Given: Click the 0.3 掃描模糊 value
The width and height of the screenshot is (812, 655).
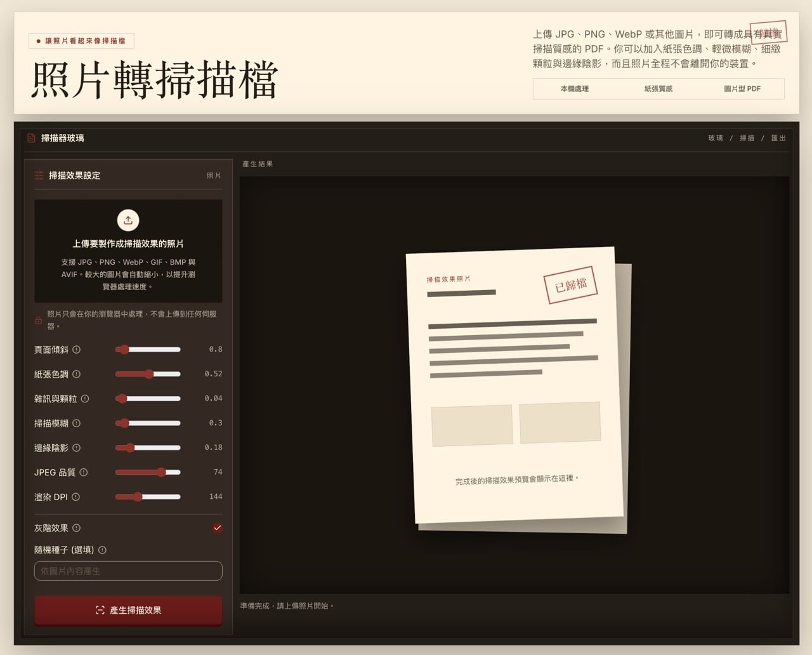Looking at the screenshot, I should (x=216, y=423).
